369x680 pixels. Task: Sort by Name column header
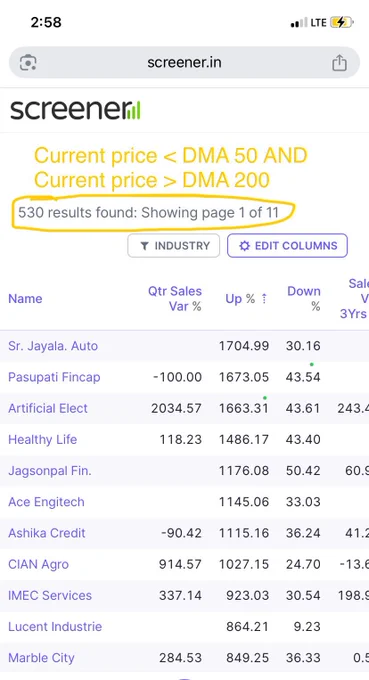(x=25, y=299)
